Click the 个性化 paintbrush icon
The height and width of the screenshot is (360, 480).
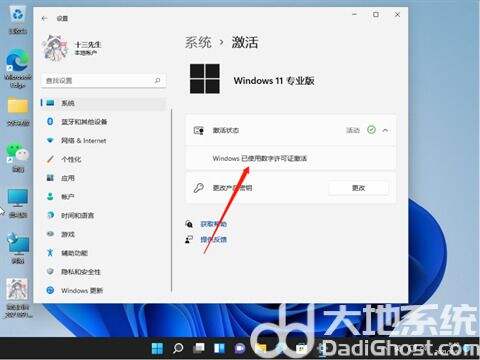50,159
